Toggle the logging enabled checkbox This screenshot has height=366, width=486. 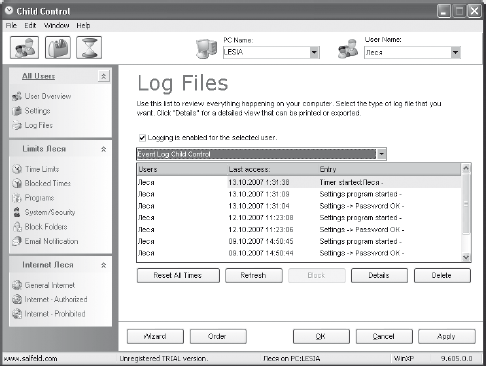pos(142,137)
